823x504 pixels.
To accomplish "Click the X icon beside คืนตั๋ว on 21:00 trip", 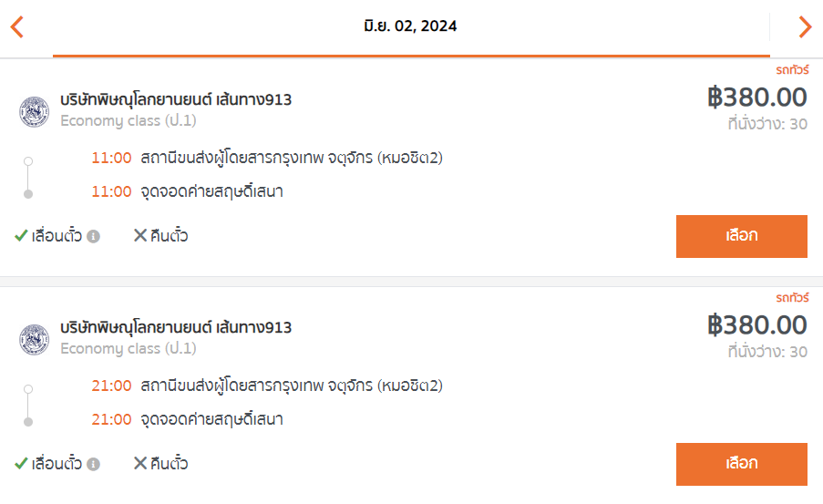I will [140, 463].
